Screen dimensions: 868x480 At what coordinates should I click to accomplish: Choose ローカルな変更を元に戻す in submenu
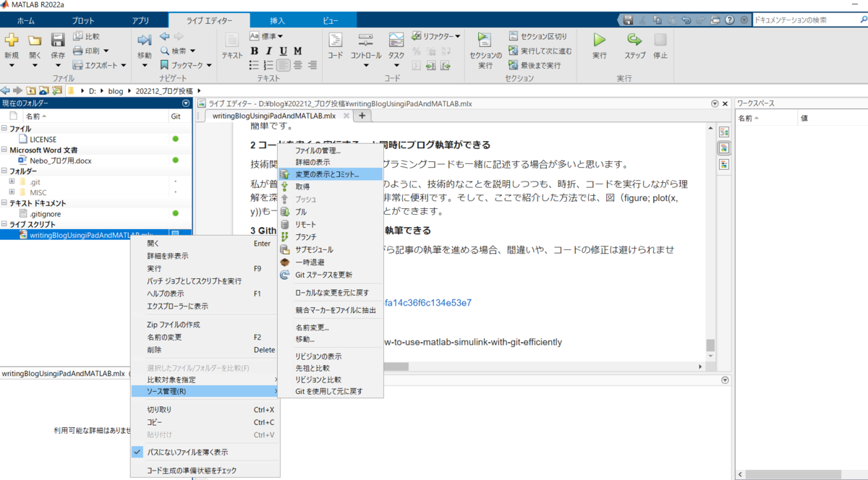pyautogui.click(x=330, y=293)
